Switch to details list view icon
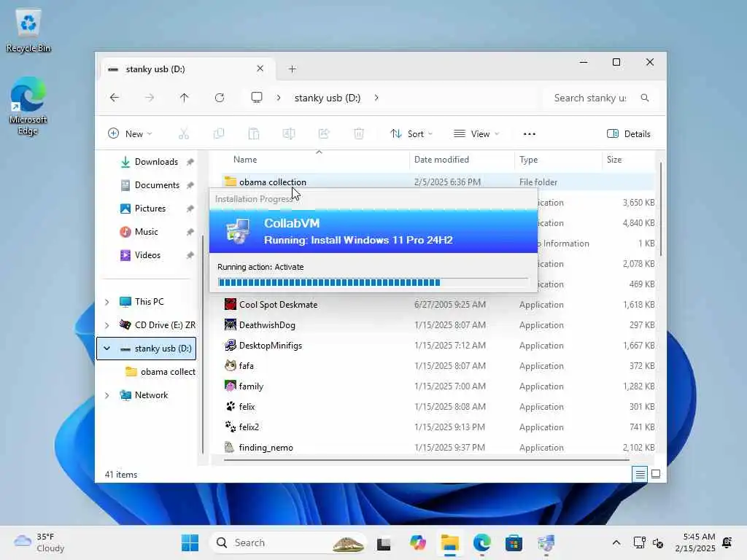The width and height of the screenshot is (747, 560). coord(640,474)
